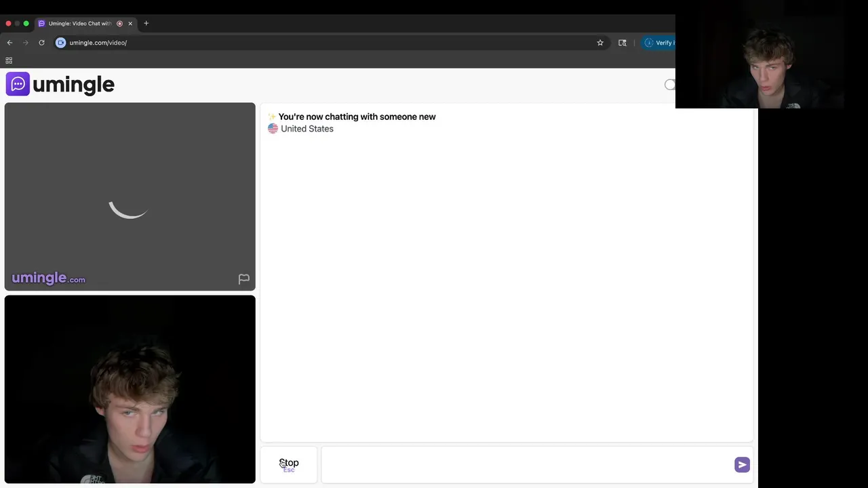Image resolution: width=868 pixels, height=488 pixels.
Task: Open the tab search icon beside the star
Action: [x=623, y=43]
